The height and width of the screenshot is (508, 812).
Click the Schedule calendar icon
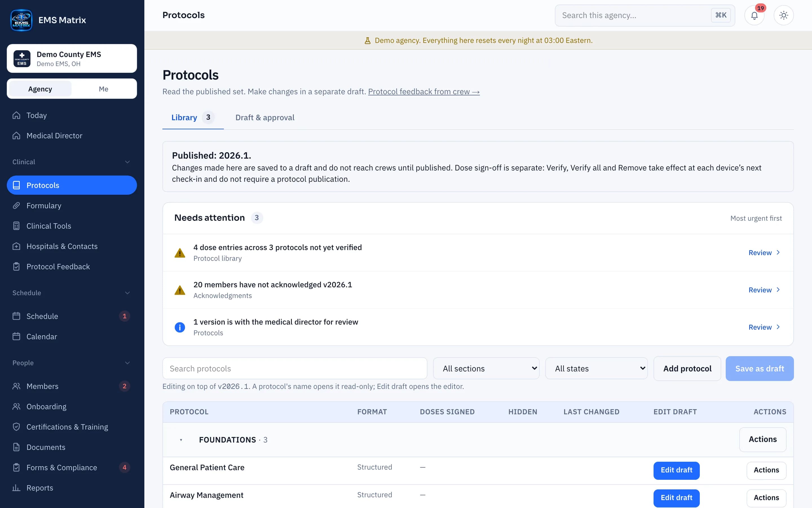click(x=16, y=316)
